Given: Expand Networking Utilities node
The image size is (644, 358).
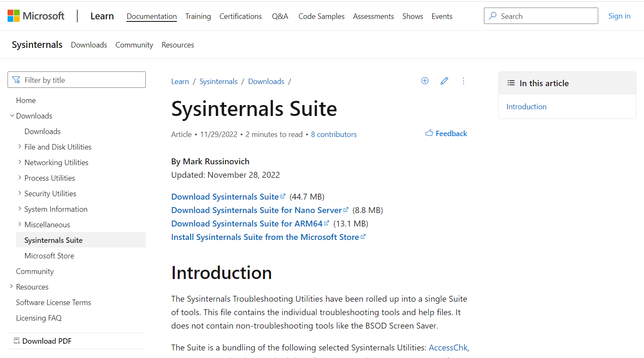Looking at the screenshot, I should [20, 162].
